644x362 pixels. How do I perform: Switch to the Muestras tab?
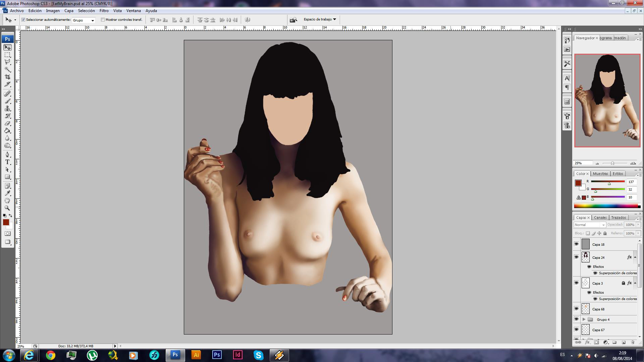pos(600,174)
